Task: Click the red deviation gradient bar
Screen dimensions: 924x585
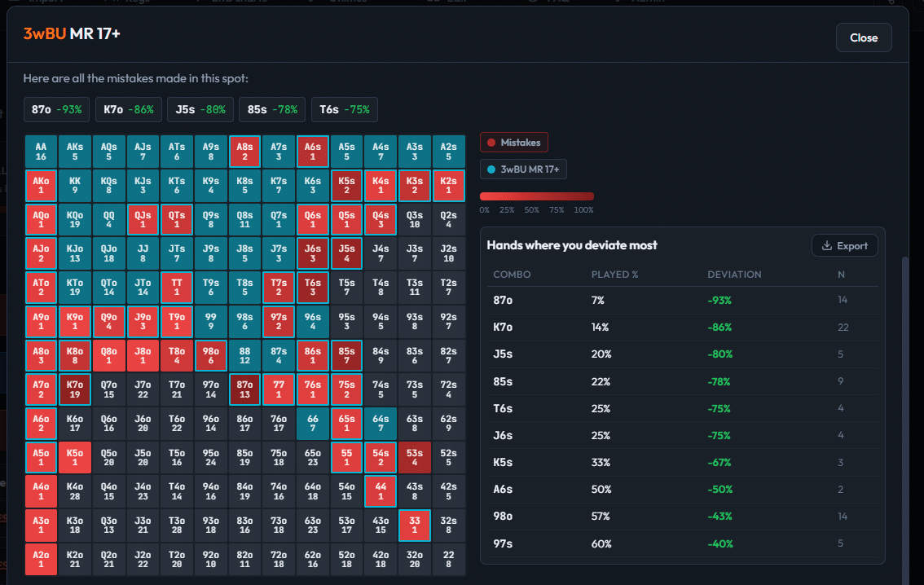Action: (x=537, y=196)
